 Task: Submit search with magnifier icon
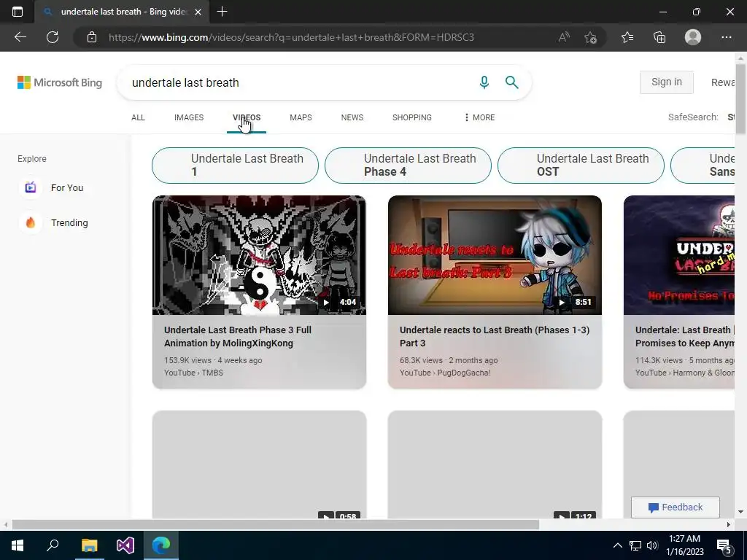511,82
